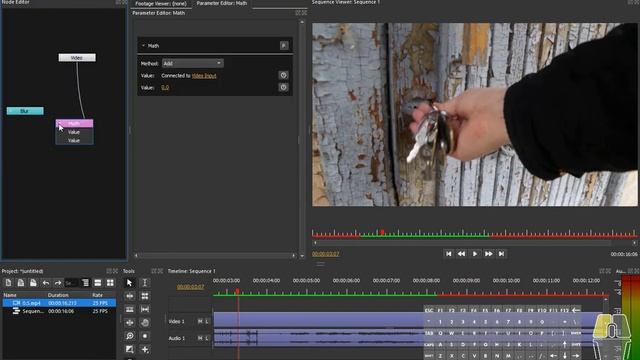Toggle keyframing for the 0.0 value

coord(283,87)
